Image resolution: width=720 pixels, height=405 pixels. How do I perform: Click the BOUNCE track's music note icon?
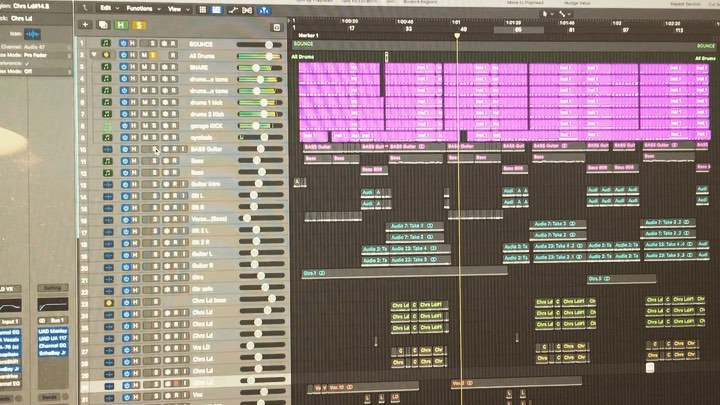(x=106, y=43)
